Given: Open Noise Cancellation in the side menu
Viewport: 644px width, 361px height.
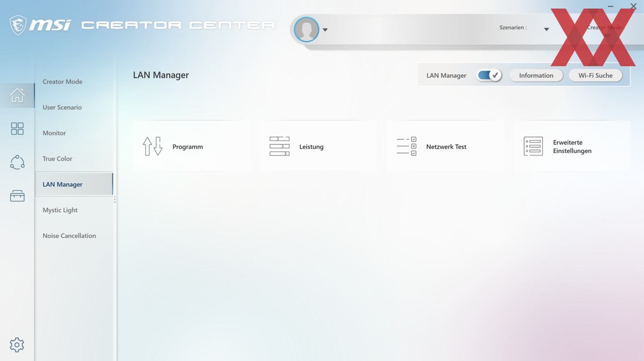Looking at the screenshot, I should (x=69, y=236).
